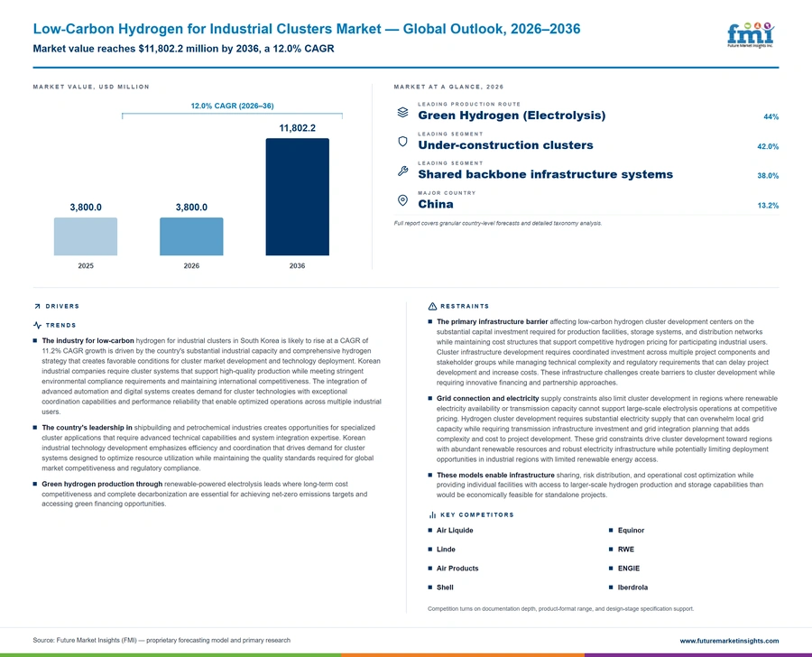Click the location pin icon beside China
Viewport: 812px width, 657px height.
coord(403,200)
